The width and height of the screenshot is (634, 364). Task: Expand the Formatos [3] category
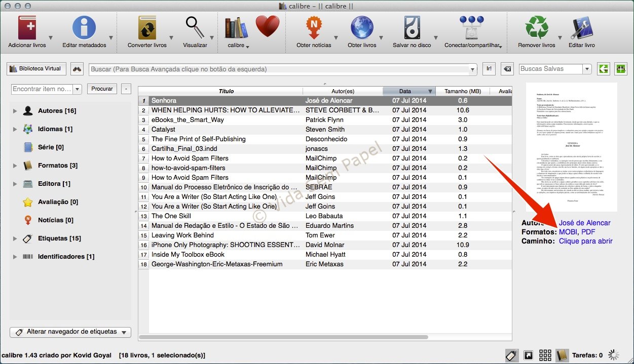pos(15,166)
